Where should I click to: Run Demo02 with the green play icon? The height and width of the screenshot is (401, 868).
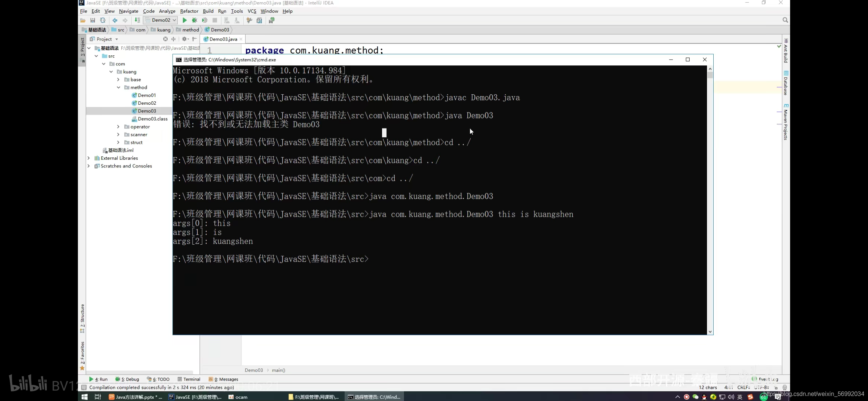(x=184, y=20)
